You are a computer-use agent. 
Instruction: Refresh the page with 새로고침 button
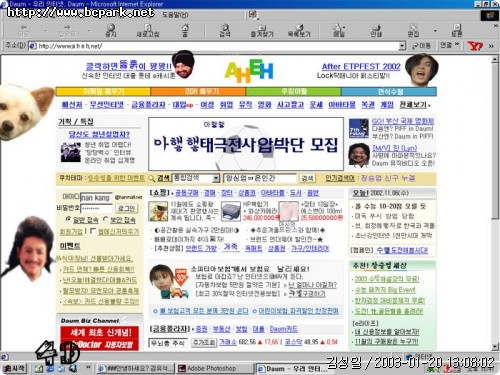tap(148, 30)
